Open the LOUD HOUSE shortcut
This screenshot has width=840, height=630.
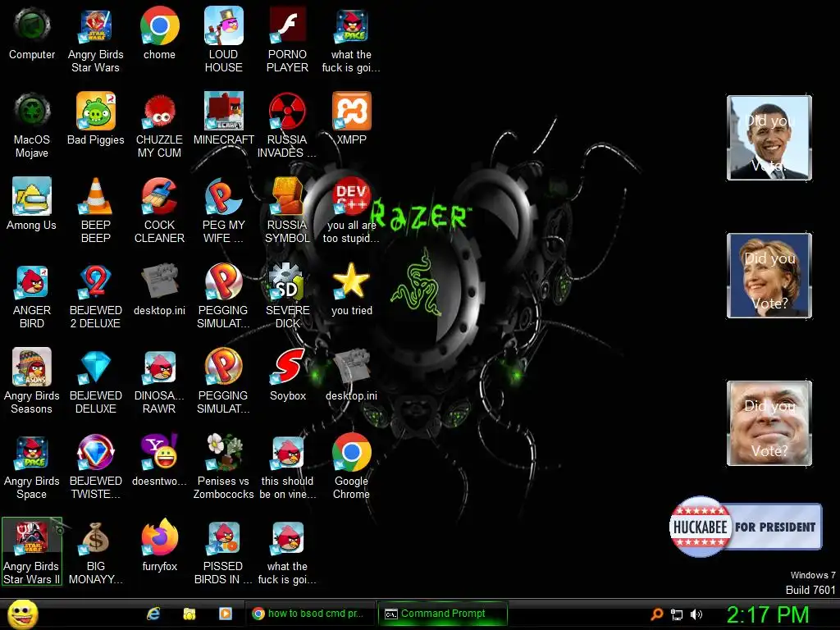[223, 40]
